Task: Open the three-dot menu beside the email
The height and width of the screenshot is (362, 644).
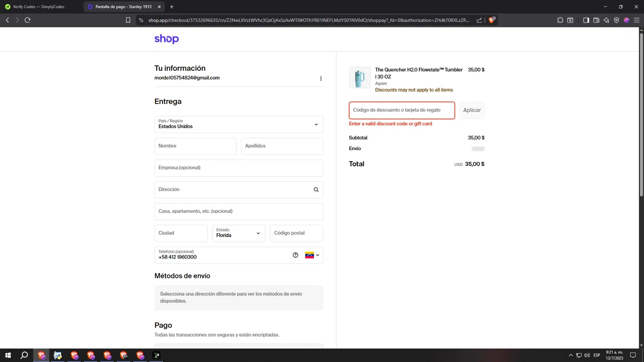Action: pos(321,78)
